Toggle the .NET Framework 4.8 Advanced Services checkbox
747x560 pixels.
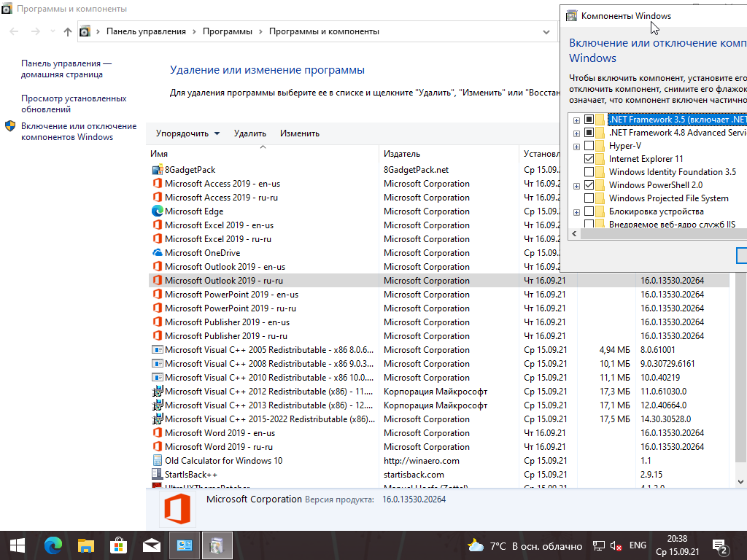tap(589, 133)
